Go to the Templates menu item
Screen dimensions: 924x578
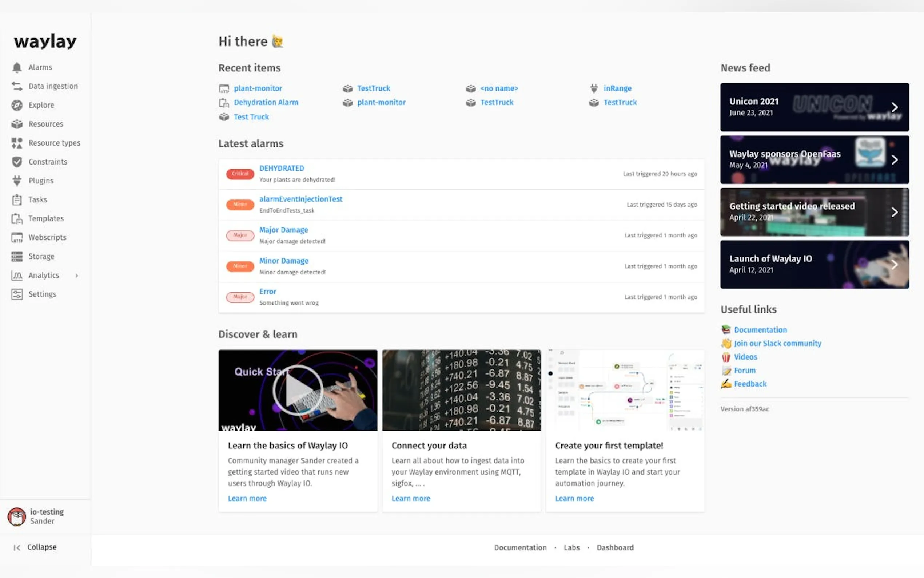pos(46,219)
